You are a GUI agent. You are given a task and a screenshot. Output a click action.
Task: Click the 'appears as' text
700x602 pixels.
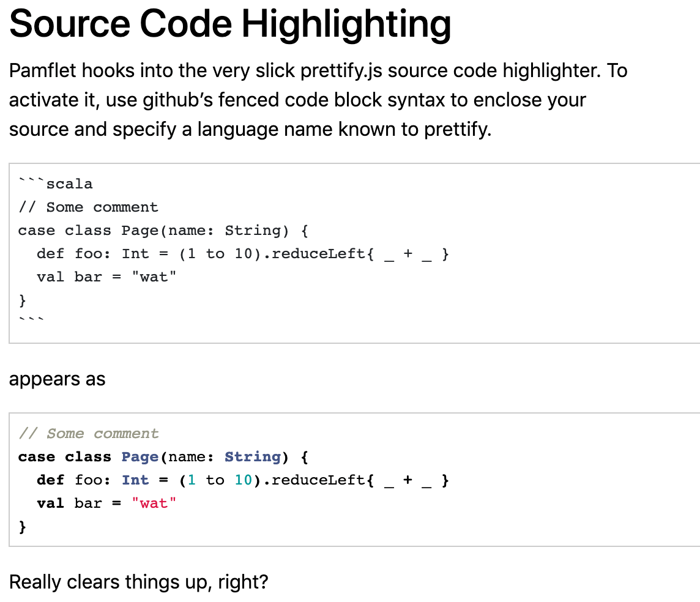coord(57,379)
